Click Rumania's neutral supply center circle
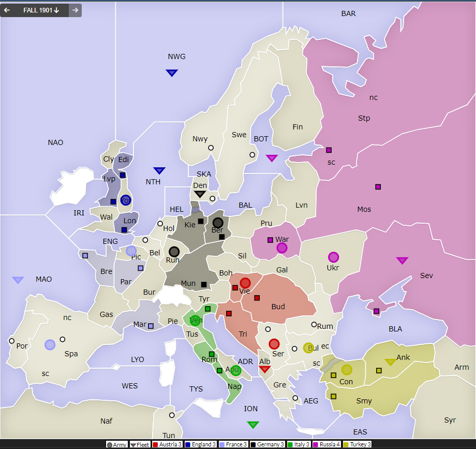The width and height of the screenshot is (476, 449). [x=314, y=324]
